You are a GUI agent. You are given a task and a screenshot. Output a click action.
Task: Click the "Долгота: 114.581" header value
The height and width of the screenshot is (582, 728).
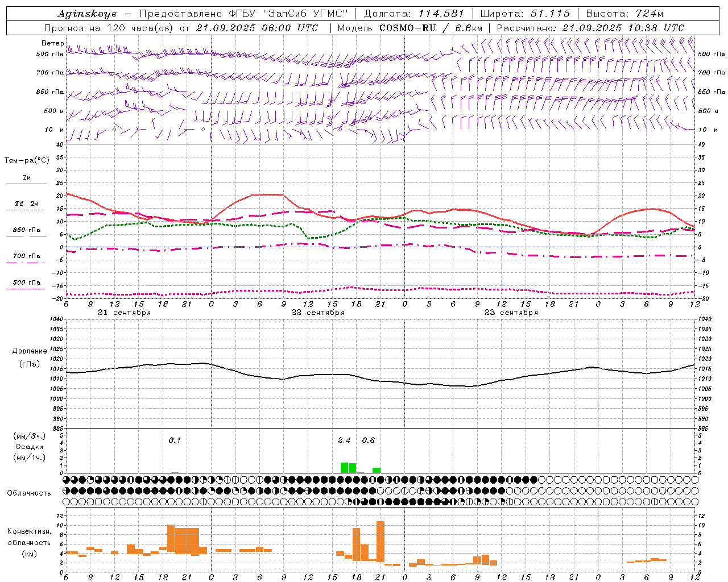[414, 14]
